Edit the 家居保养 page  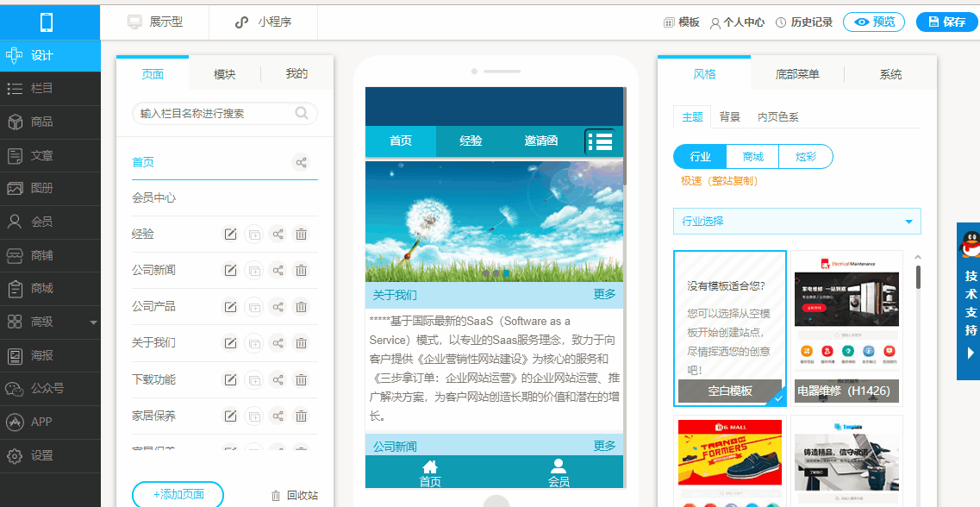tap(231, 416)
